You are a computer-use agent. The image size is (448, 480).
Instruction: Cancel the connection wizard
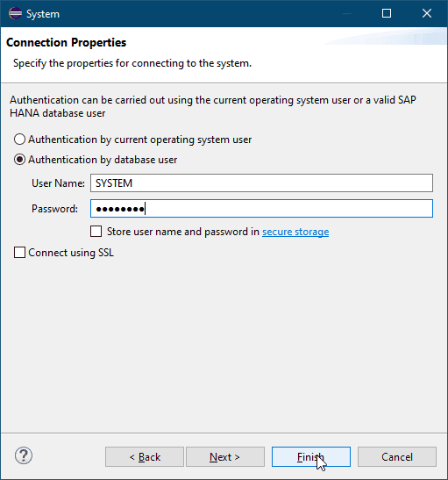(x=397, y=456)
